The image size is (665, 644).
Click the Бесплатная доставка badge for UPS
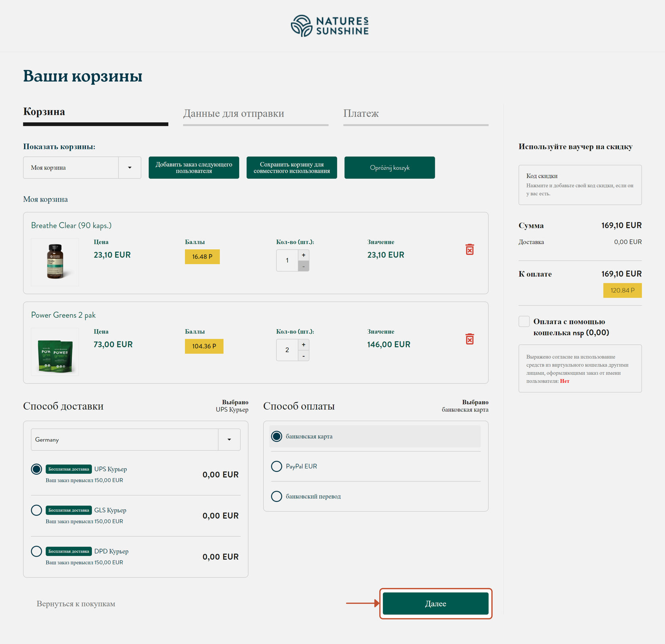click(69, 469)
